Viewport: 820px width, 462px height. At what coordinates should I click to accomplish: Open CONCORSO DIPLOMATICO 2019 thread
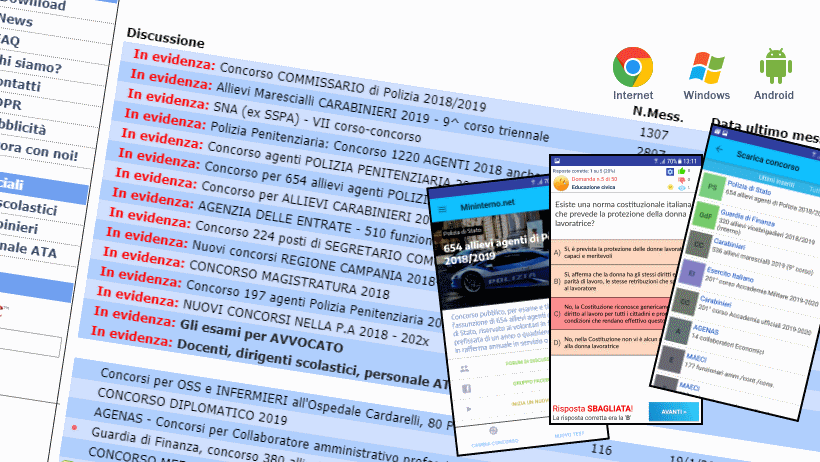(x=192, y=406)
